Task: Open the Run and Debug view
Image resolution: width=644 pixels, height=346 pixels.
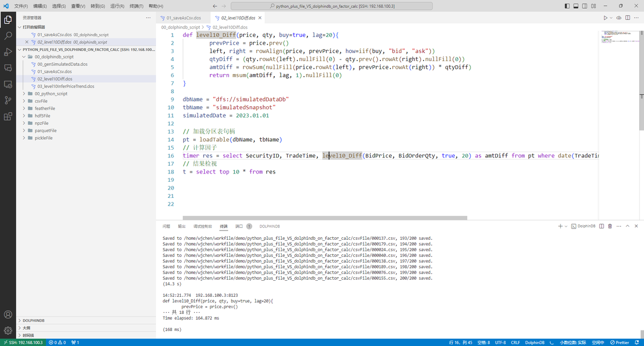Action: [x=7, y=52]
